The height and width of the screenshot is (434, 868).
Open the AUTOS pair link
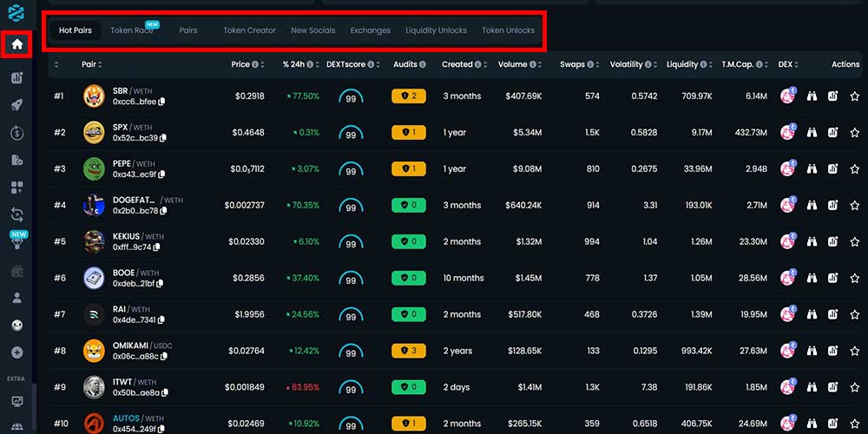click(126, 418)
